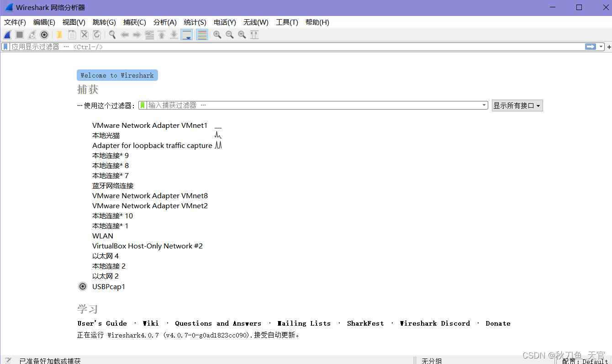Go to the previous packet with the left arrow
612x364 pixels.
pyautogui.click(x=125, y=35)
